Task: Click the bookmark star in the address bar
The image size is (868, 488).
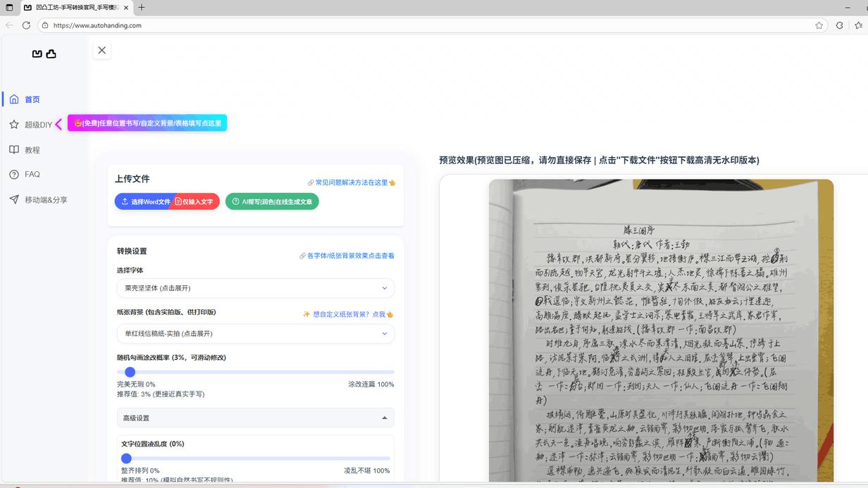Action: (819, 25)
